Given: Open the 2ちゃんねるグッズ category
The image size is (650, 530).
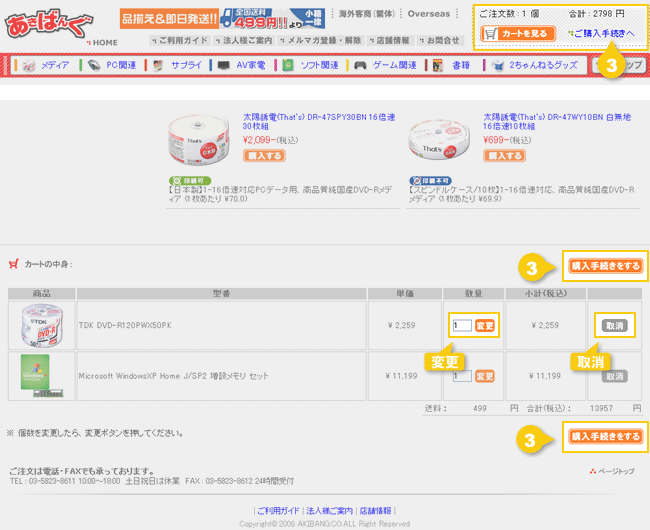Looking at the screenshot, I should [x=543, y=65].
